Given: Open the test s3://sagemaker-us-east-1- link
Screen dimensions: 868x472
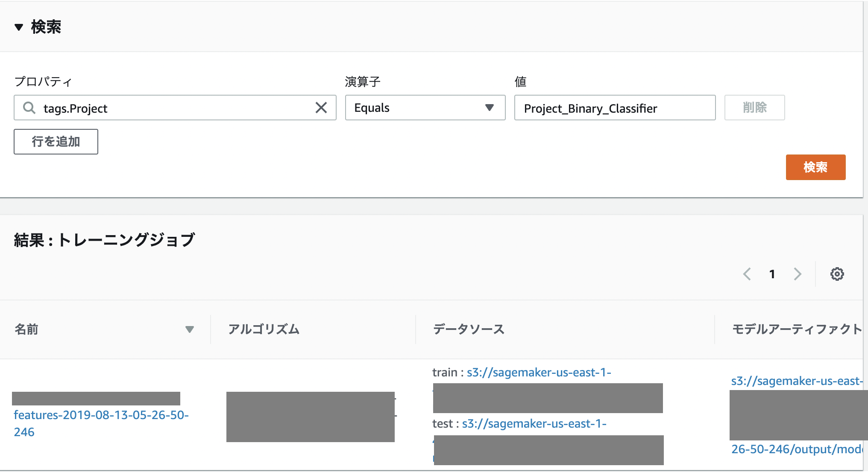Looking at the screenshot, I should tap(534, 424).
